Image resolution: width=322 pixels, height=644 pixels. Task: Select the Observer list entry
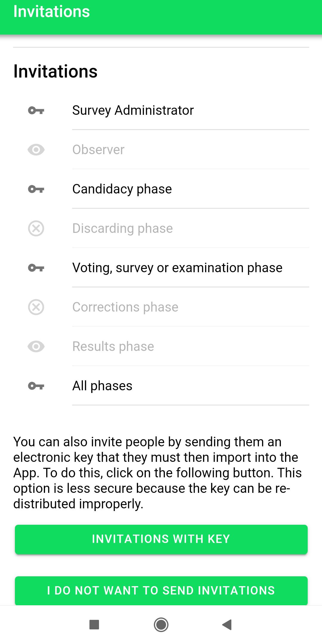point(161,150)
